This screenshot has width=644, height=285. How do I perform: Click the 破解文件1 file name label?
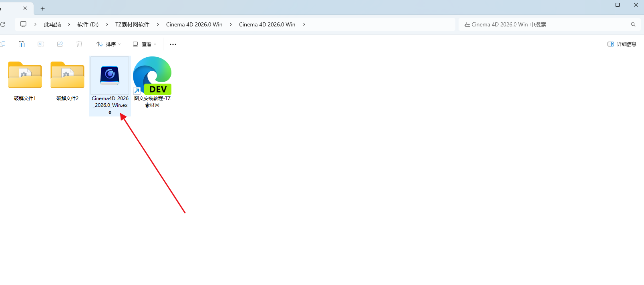click(x=25, y=98)
